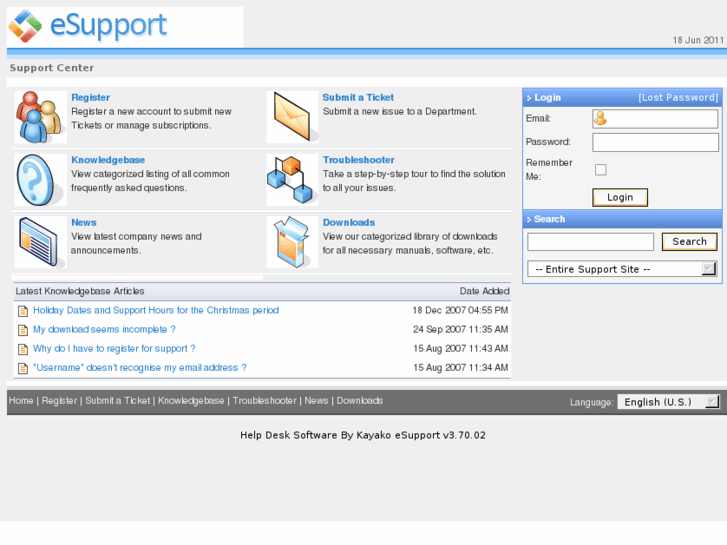Click the News newspaper icon
The width and height of the screenshot is (727, 545).
40,242
